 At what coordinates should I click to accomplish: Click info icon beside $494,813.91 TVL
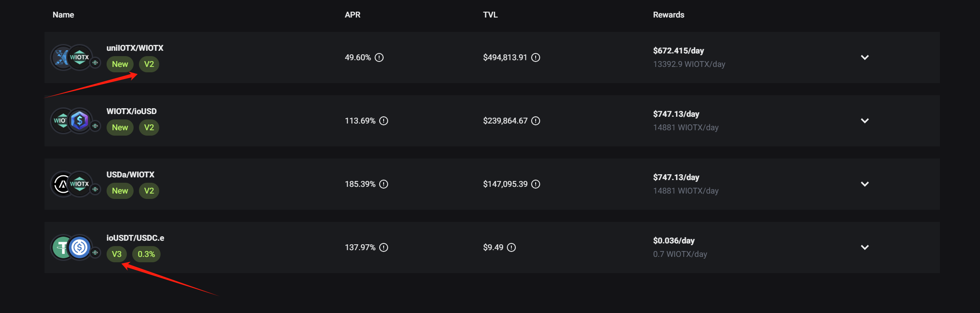click(x=536, y=57)
